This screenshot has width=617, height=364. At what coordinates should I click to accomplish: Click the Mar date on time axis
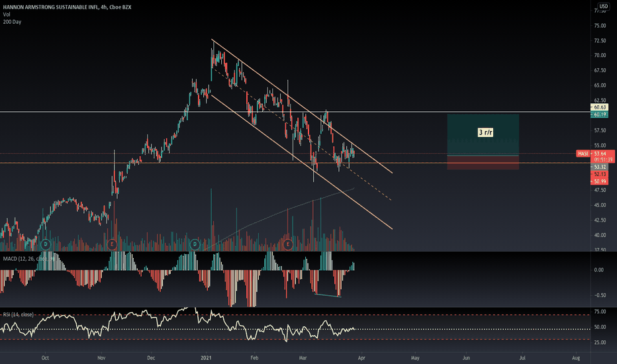pyautogui.click(x=303, y=357)
